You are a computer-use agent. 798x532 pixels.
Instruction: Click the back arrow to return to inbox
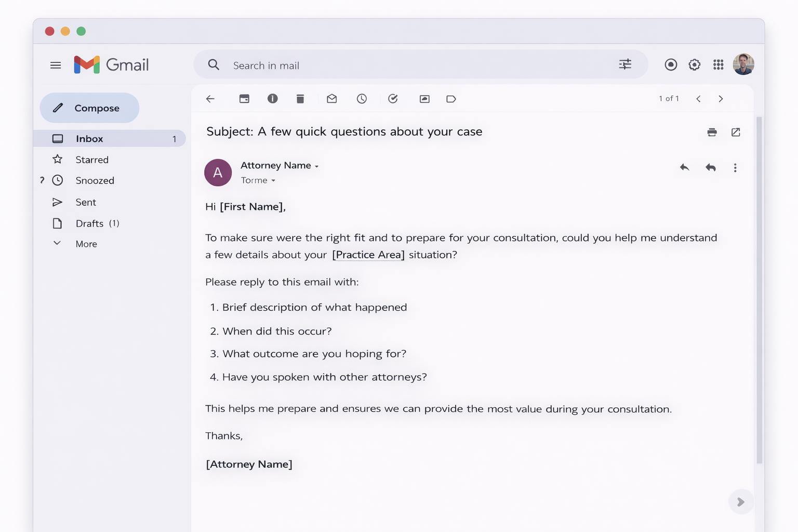(x=210, y=99)
